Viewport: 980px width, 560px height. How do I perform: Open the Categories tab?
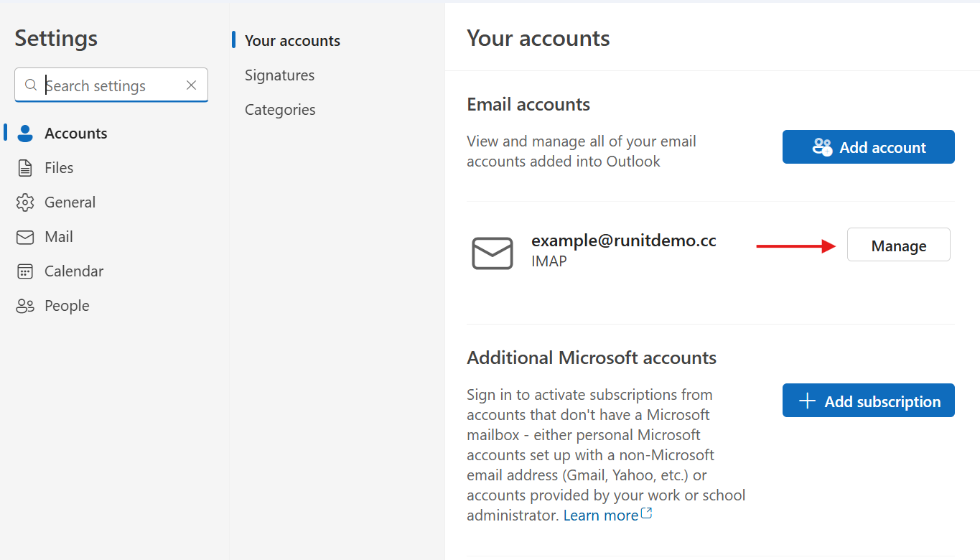280,110
